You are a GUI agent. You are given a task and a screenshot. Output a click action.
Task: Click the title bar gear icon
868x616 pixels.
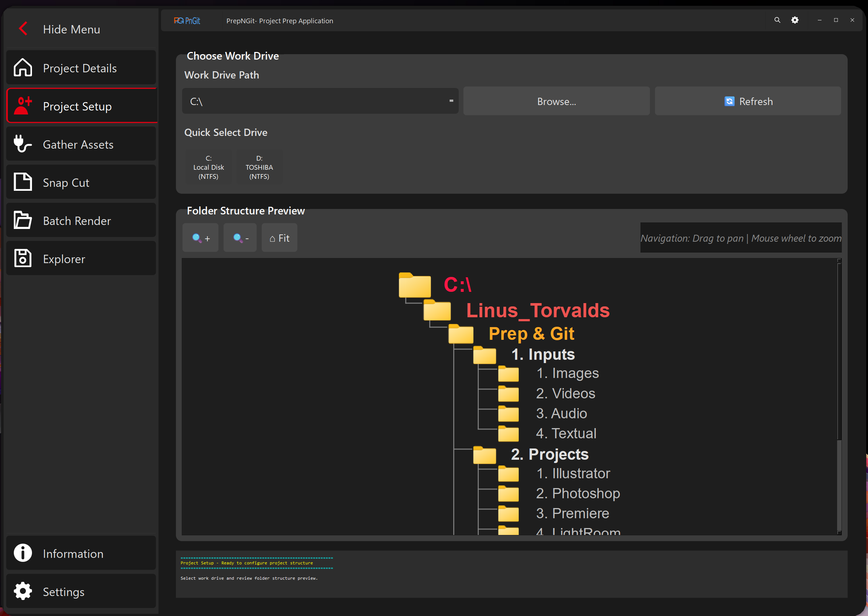(x=795, y=20)
